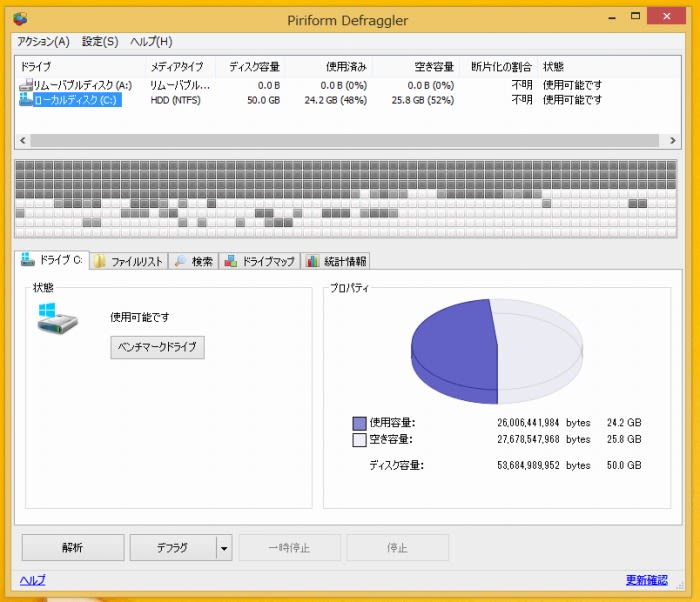Image resolution: width=700 pixels, height=602 pixels.
Task: Open the ドライブマップ tab
Action: (260, 261)
